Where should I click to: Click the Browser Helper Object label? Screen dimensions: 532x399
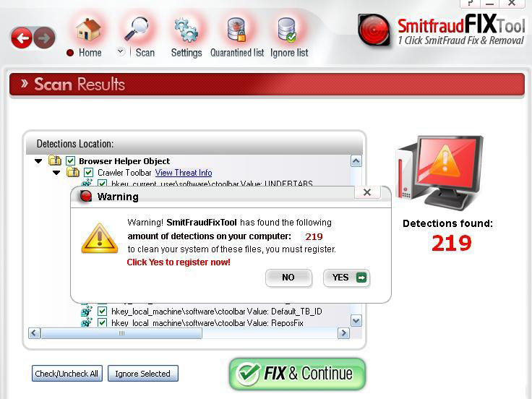pyautogui.click(x=124, y=160)
